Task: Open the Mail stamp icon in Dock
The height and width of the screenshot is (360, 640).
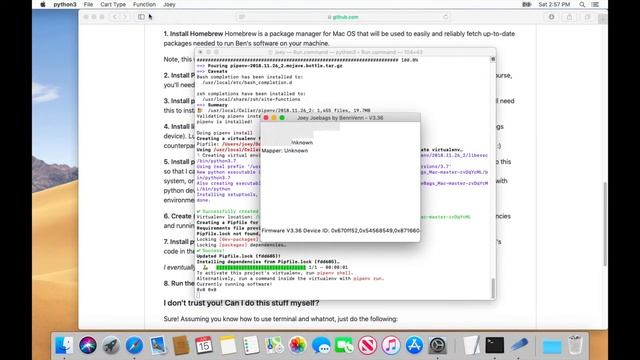Action: [158, 345]
